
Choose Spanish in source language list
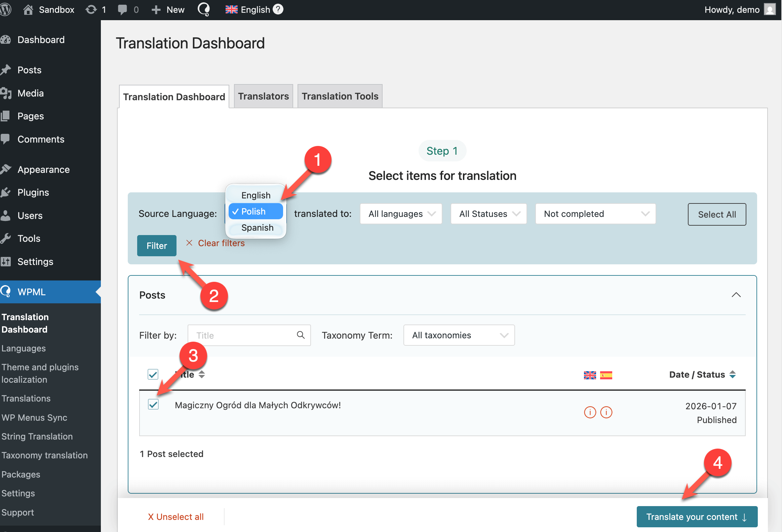click(257, 227)
